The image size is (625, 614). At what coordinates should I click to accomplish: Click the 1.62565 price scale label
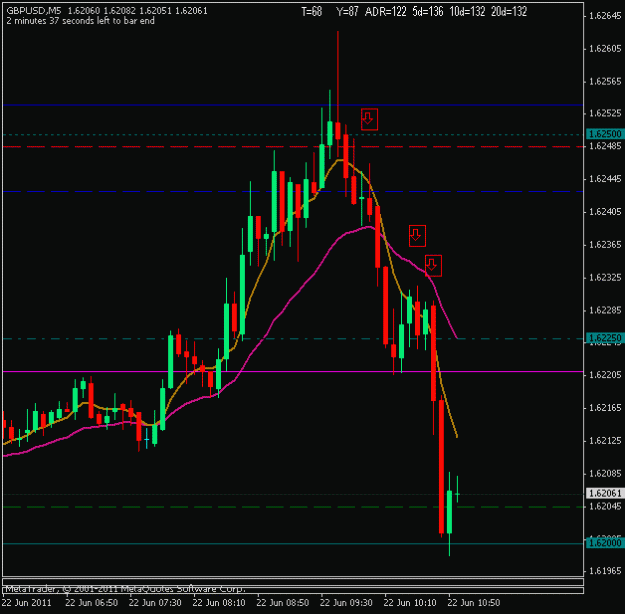coord(605,81)
